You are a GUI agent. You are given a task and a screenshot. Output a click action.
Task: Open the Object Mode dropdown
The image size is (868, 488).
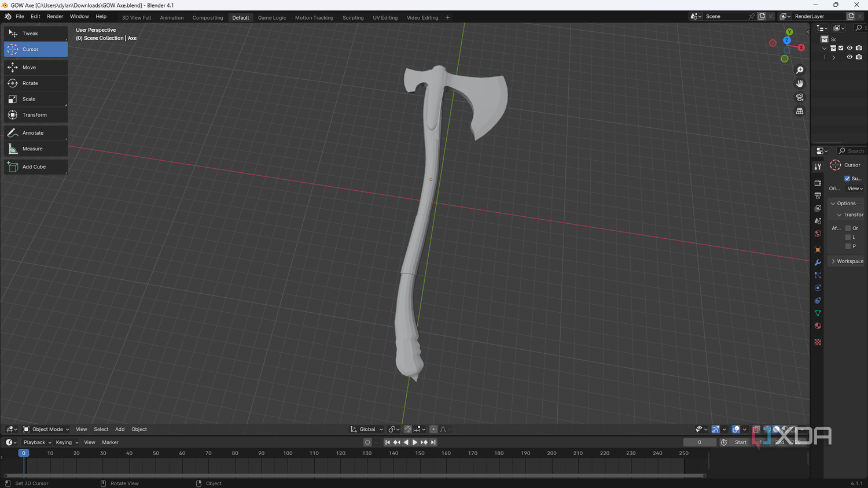click(46, 429)
